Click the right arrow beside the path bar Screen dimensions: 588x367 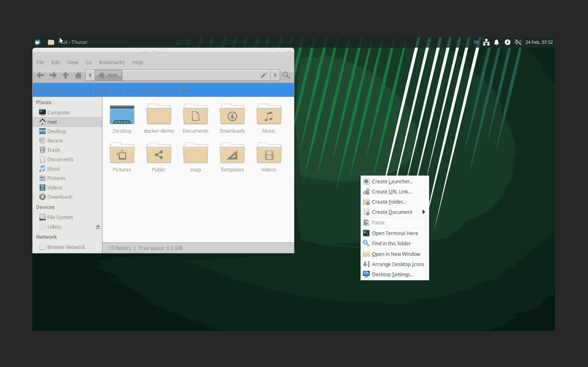coord(275,75)
